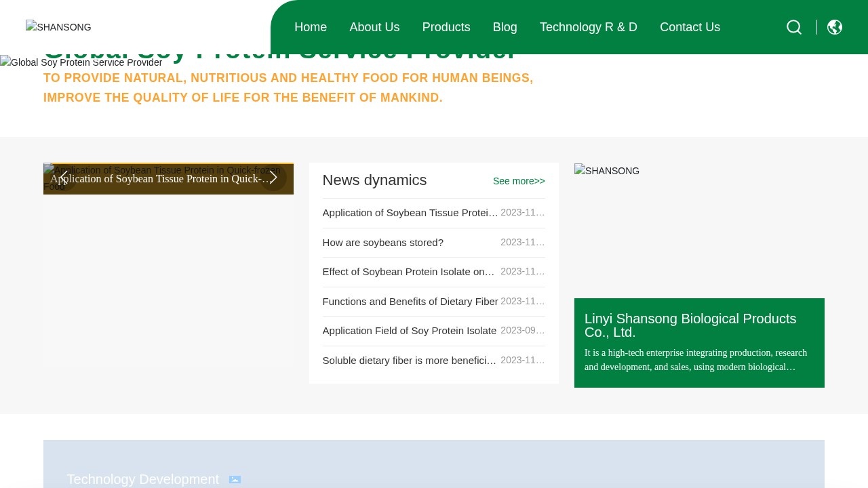Open the Technology R & D menu item
This screenshot has width=868, height=488.
pos(589,27)
